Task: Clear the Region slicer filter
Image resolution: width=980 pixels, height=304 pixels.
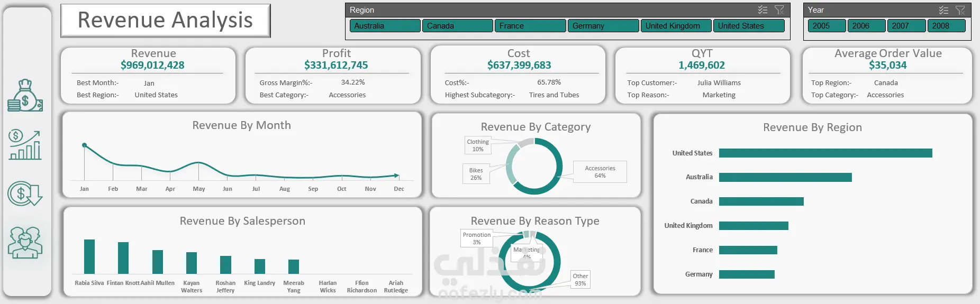Action: click(x=779, y=10)
